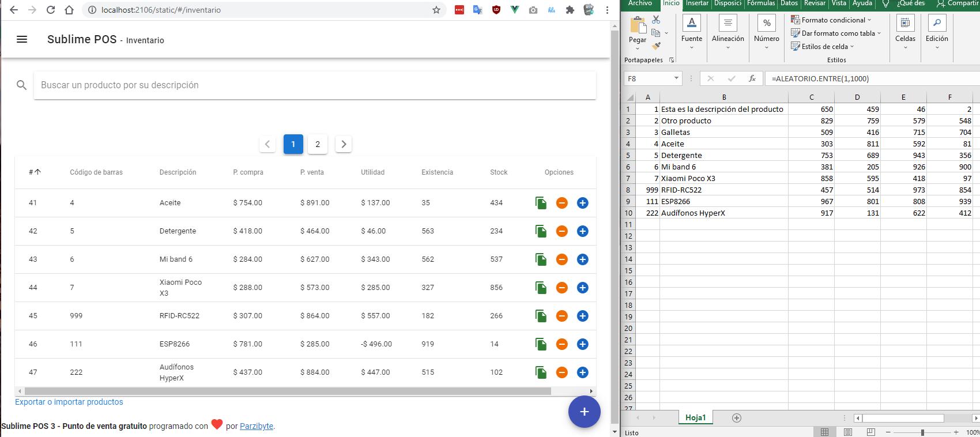The width and height of the screenshot is (980, 437).
Task: Click the floating add product button
Action: pyautogui.click(x=585, y=412)
